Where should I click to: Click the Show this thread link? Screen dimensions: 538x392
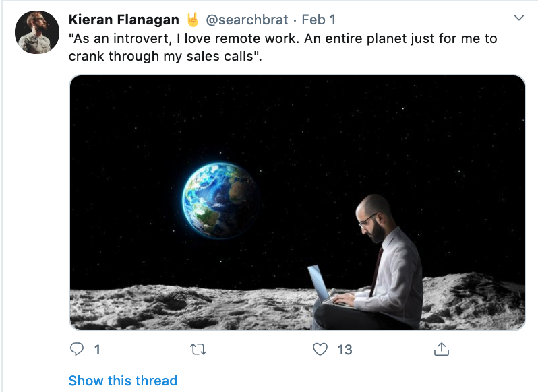123,381
